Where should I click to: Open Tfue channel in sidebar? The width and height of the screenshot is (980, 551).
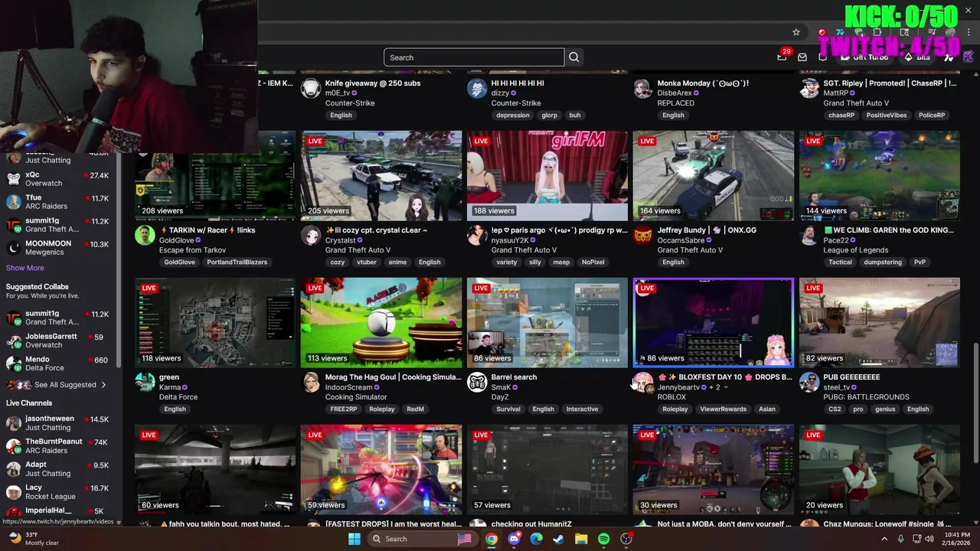pyautogui.click(x=58, y=202)
